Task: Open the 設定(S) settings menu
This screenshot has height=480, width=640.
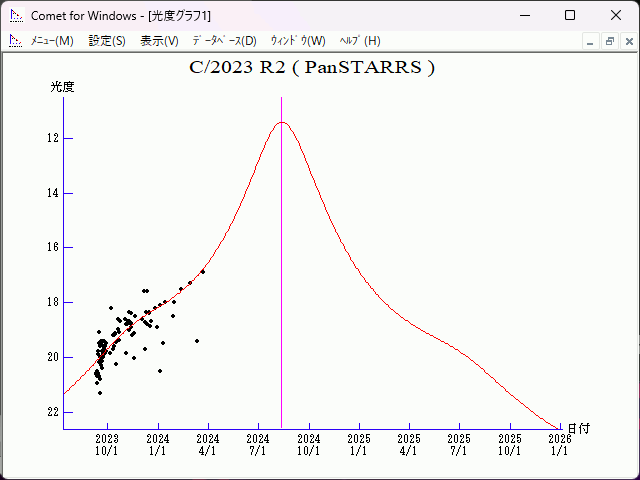Action: pyautogui.click(x=107, y=41)
